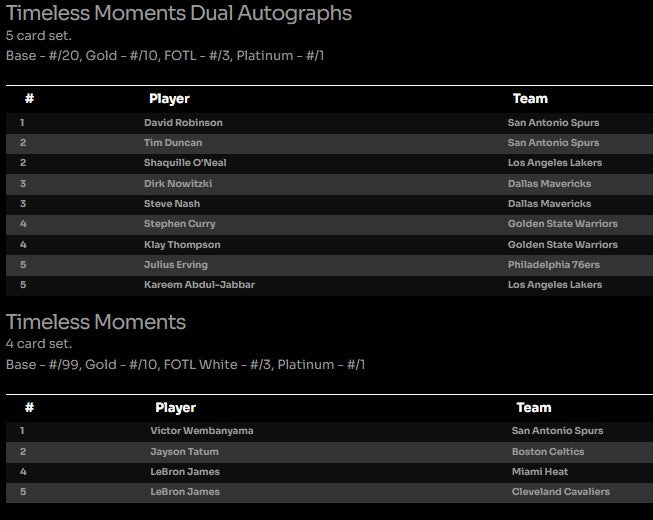653x520 pixels.
Task: Select the Julius Erving player entry
Action: [x=176, y=265]
